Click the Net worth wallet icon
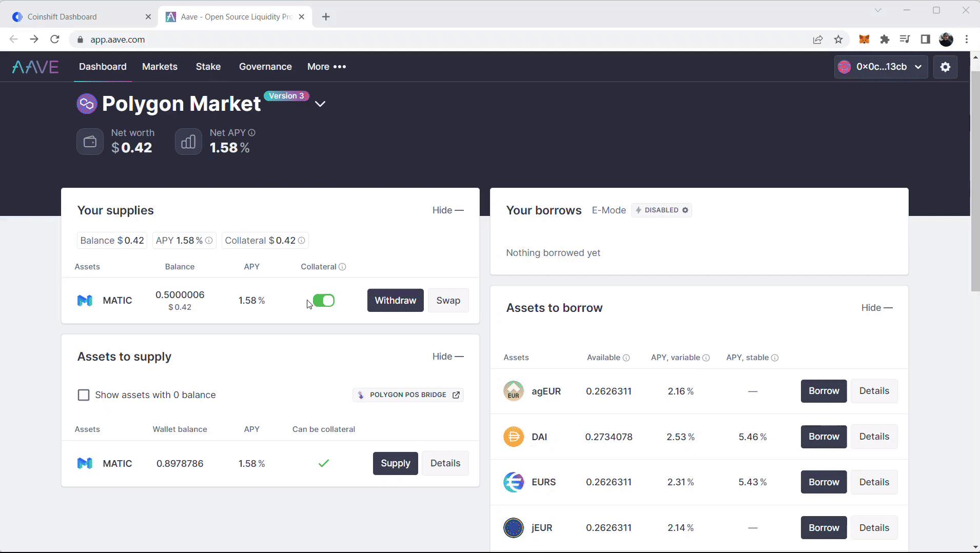 pyautogui.click(x=90, y=142)
